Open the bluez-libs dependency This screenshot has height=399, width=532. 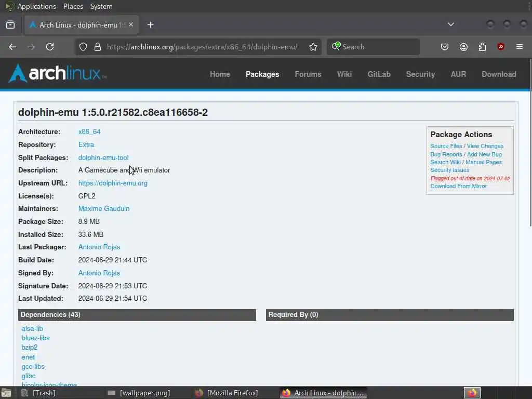tap(36, 338)
